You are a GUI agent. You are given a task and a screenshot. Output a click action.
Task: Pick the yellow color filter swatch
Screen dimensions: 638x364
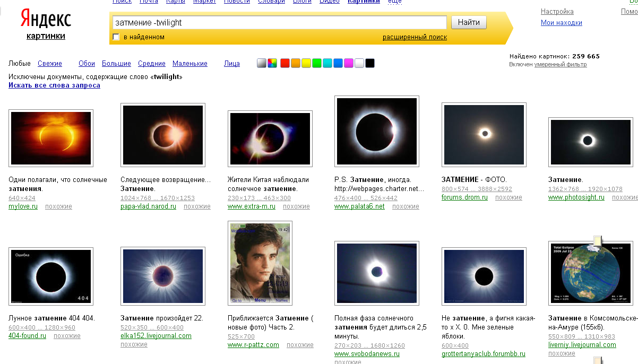pos(306,63)
